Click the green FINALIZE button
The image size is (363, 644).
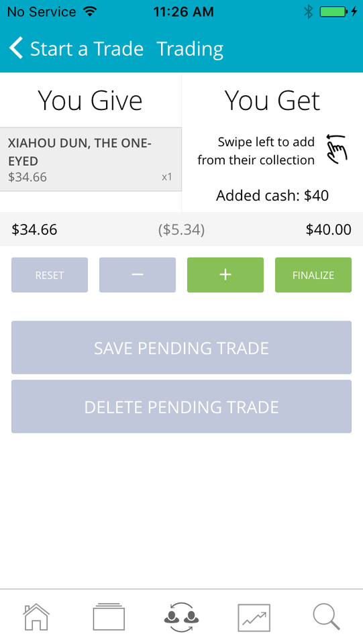(313, 275)
